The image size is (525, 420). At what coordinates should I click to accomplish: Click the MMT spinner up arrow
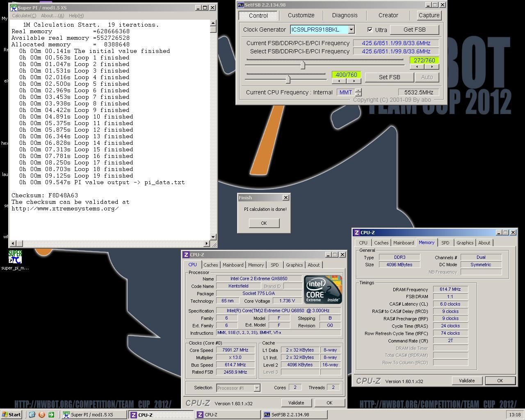pos(358,90)
